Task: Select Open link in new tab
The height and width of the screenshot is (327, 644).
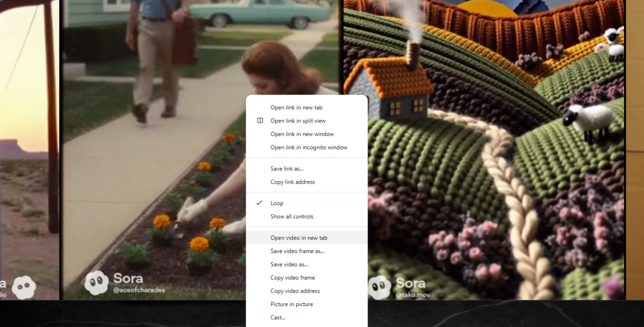Action: pos(295,107)
